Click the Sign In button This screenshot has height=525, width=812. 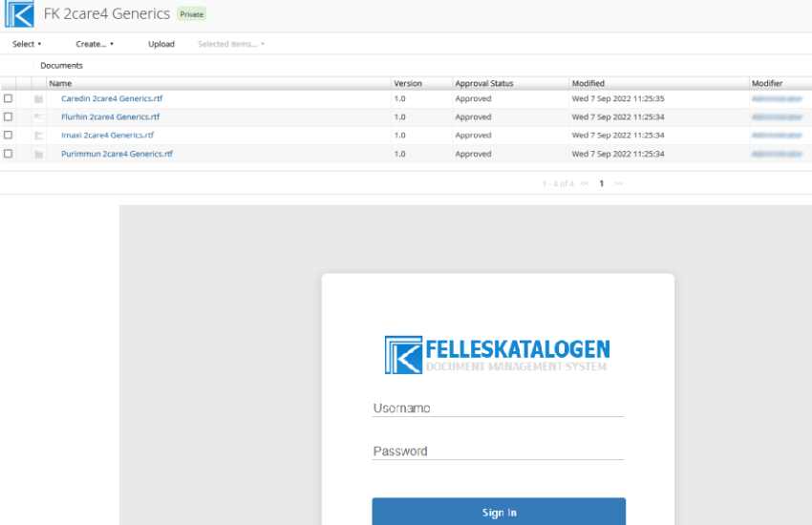click(499, 512)
